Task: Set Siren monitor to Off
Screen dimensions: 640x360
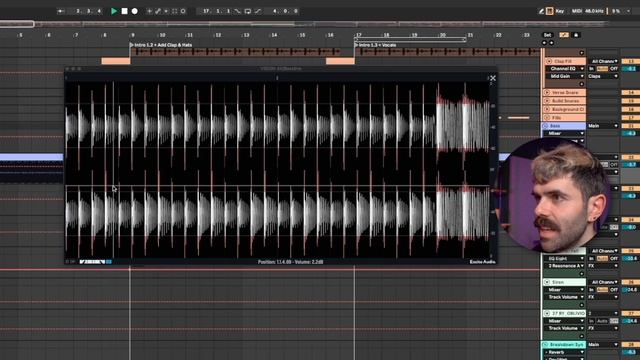Action: [614, 289]
